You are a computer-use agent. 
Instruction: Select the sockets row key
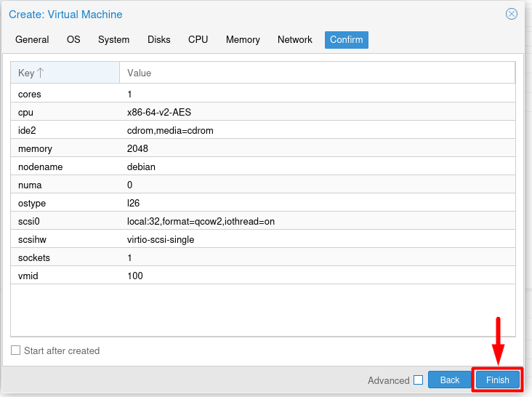tap(34, 258)
